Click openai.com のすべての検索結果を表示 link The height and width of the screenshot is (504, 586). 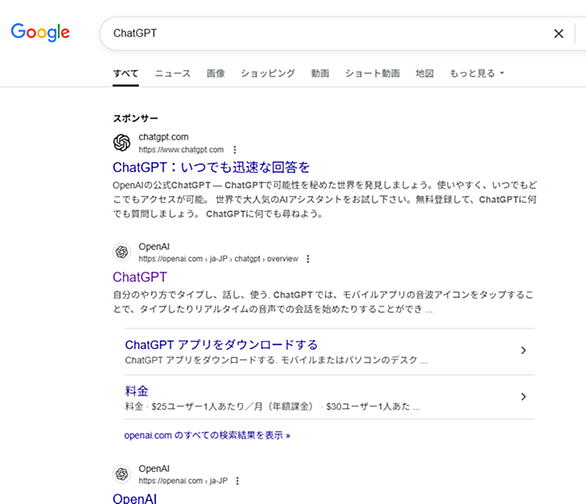[207, 435]
